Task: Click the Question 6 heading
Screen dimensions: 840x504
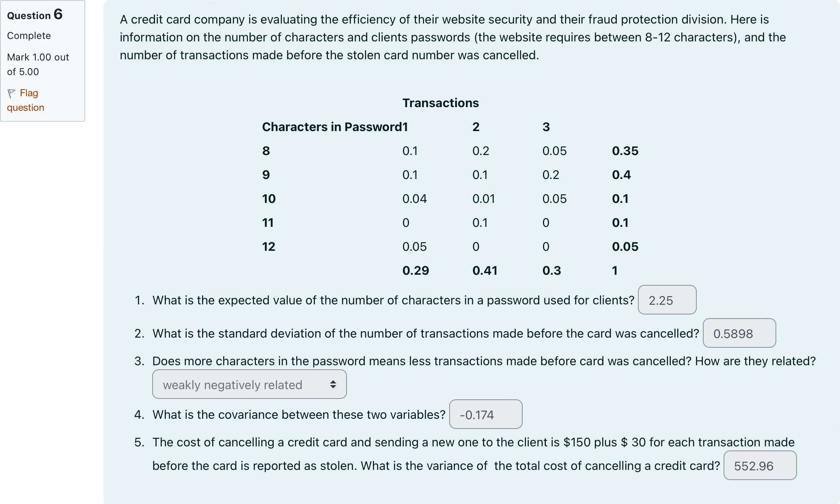Action: pos(34,15)
